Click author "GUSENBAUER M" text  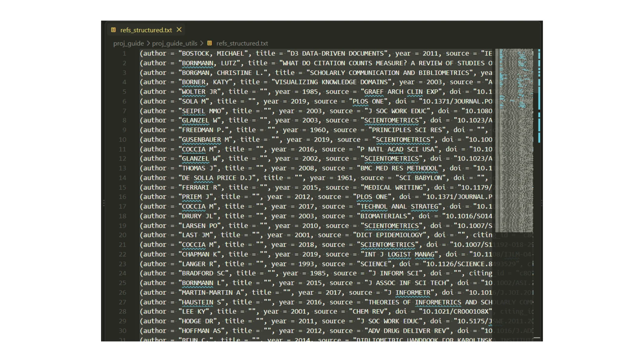click(206, 140)
